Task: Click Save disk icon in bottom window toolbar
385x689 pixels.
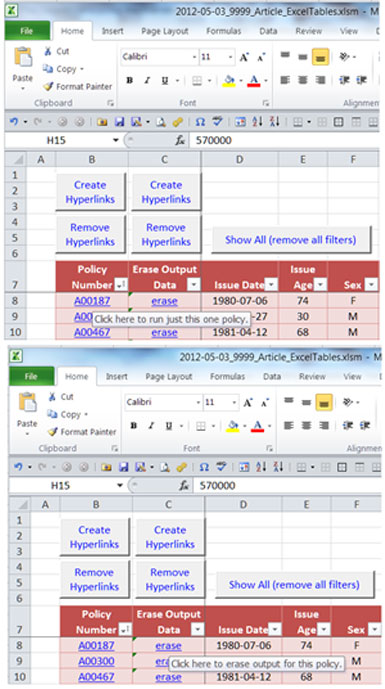Action: (123, 468)
